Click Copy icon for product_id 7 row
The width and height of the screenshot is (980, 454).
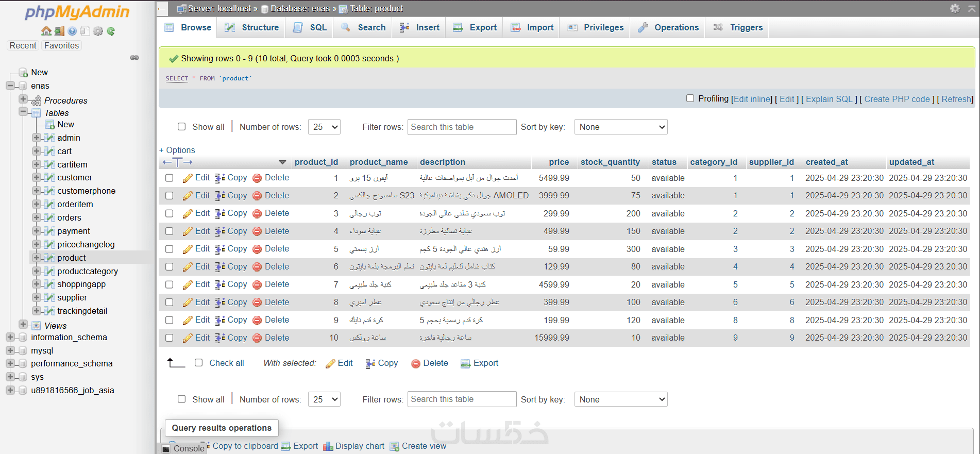tap(220, 285)
